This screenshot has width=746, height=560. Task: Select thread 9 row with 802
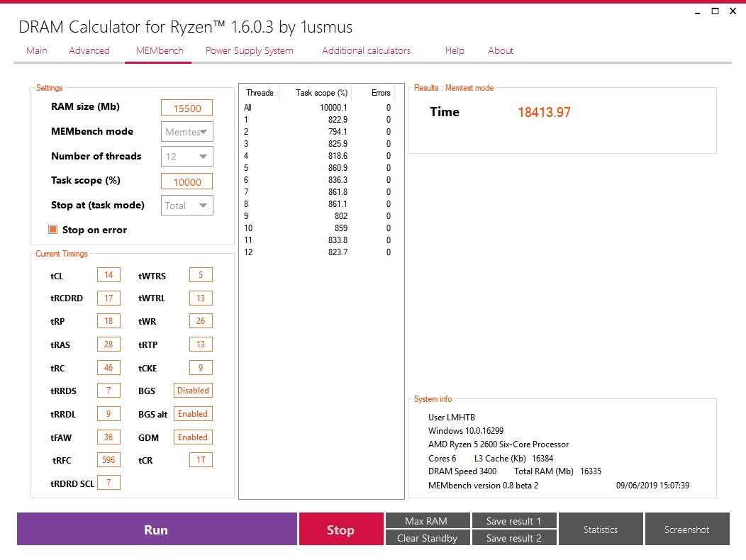tap(318, 216)
